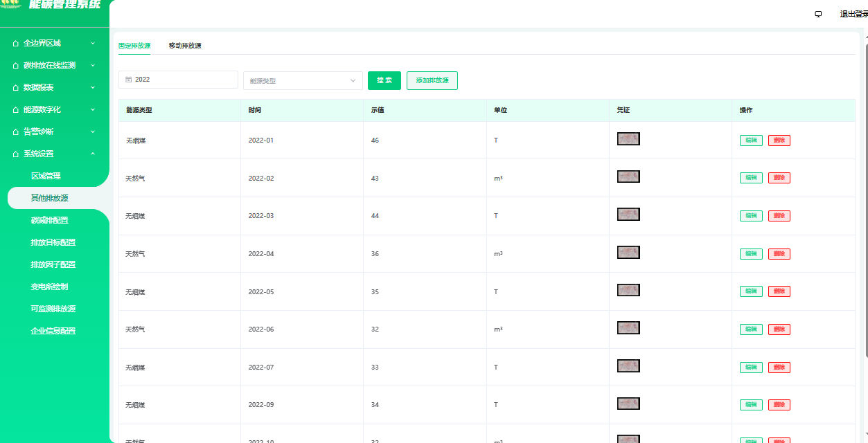Switch to the 移动排放源 tab
Screen dimensions: 868x443
(x=185, y=46)
